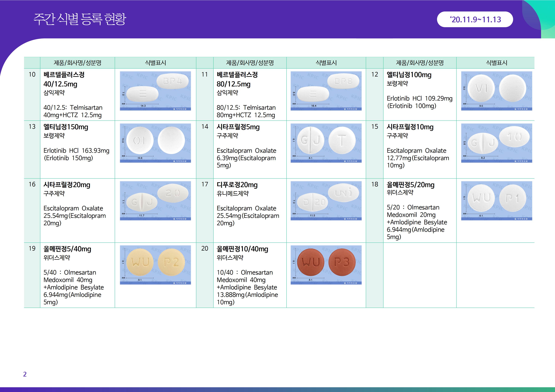This screenshot has width=555, height=392.
Task: Click product name 시타프릴정5mg
Action: coord(238,127)
